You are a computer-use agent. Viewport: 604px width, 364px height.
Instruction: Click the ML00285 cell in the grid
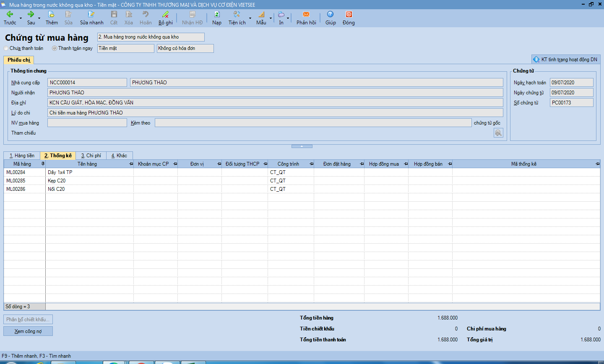pos(16,181)
